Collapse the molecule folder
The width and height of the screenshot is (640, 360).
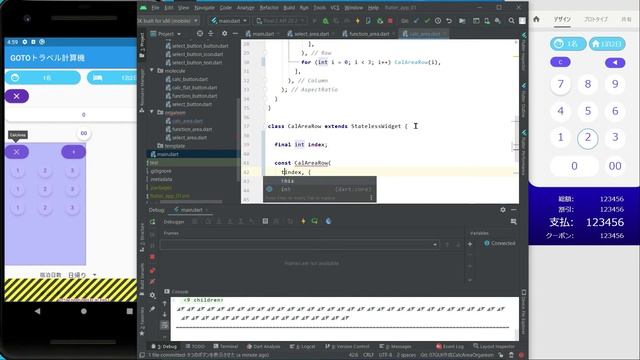click(152, 71)
